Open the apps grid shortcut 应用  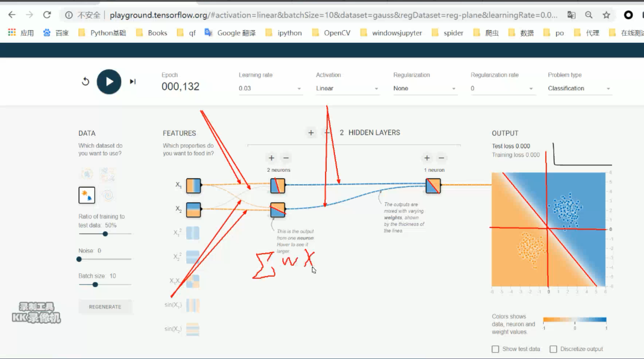click(21, 33)
